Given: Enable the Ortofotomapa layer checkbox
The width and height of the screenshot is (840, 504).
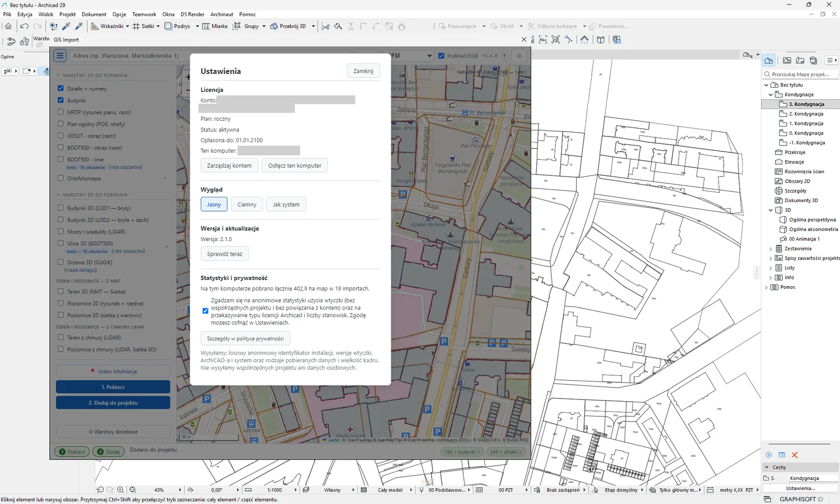Looking at the screenshot, I should (x=60, y=178).
